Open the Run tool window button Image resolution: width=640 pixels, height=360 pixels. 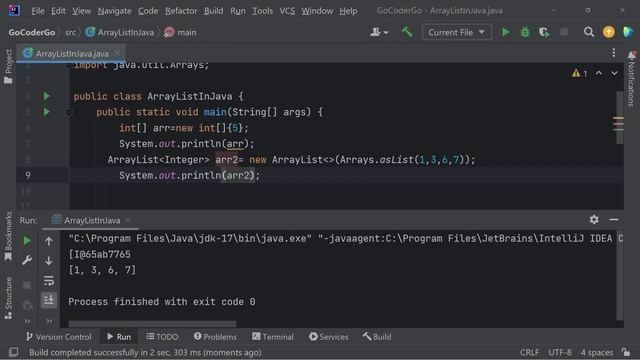(119, 337)
